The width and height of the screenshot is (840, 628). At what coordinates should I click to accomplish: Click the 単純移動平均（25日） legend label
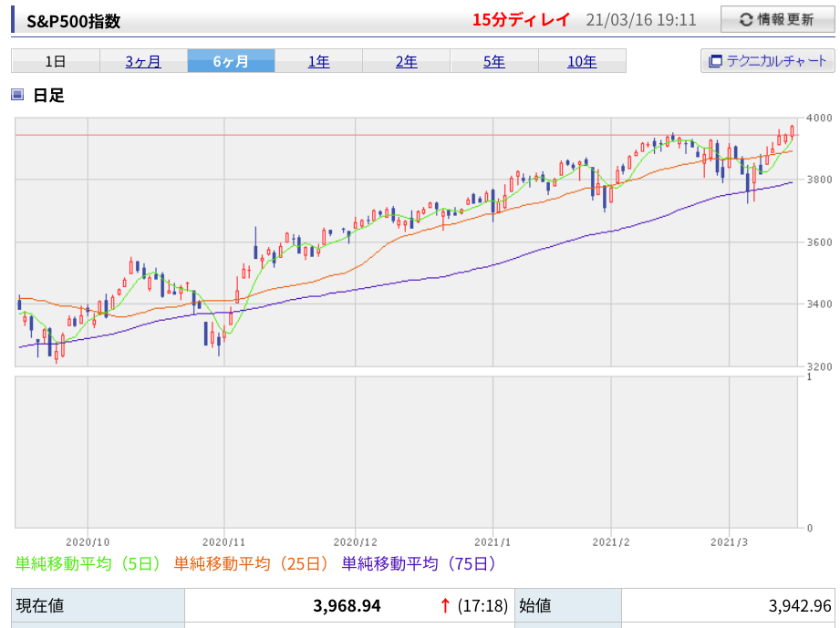(x=252, y=564)
